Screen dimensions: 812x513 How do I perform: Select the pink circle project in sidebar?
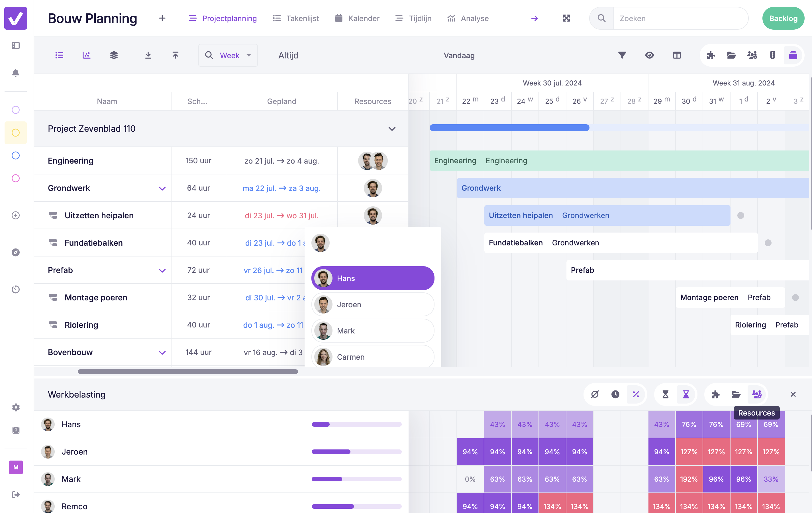[x=15, y=178]
